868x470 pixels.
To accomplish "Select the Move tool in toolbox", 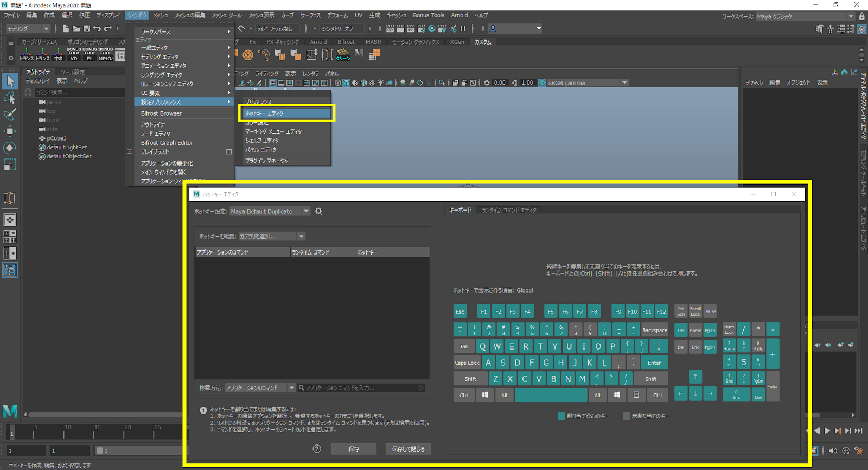I will click(10, 131).
